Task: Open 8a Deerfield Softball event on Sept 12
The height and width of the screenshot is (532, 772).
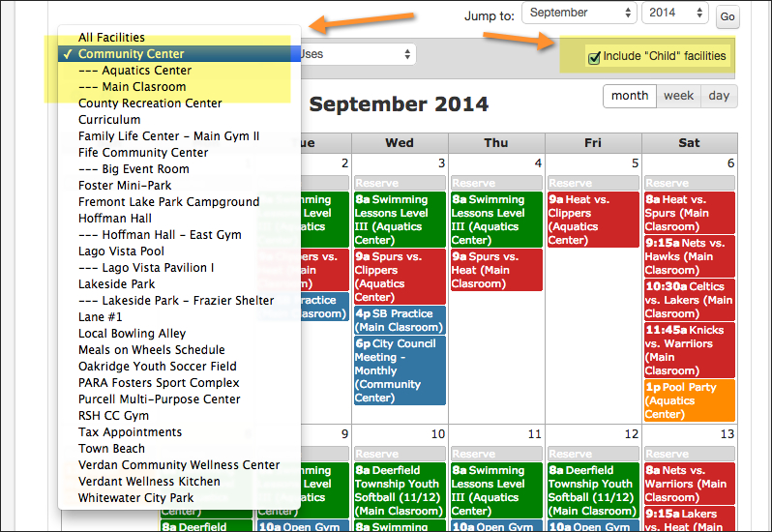Action: pyautogui.click(x=593, y=490)
